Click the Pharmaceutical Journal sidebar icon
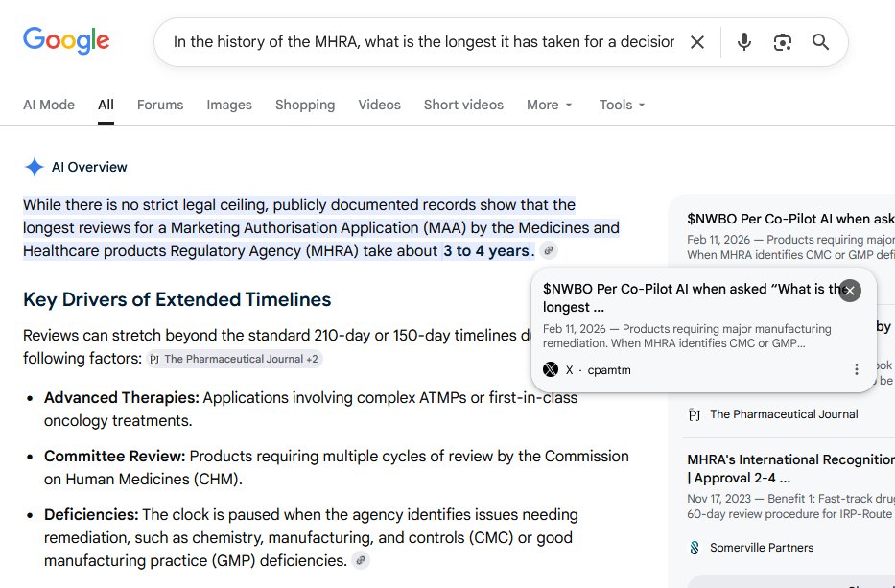This screenshot has height=588, width=895. pos(695,414)
